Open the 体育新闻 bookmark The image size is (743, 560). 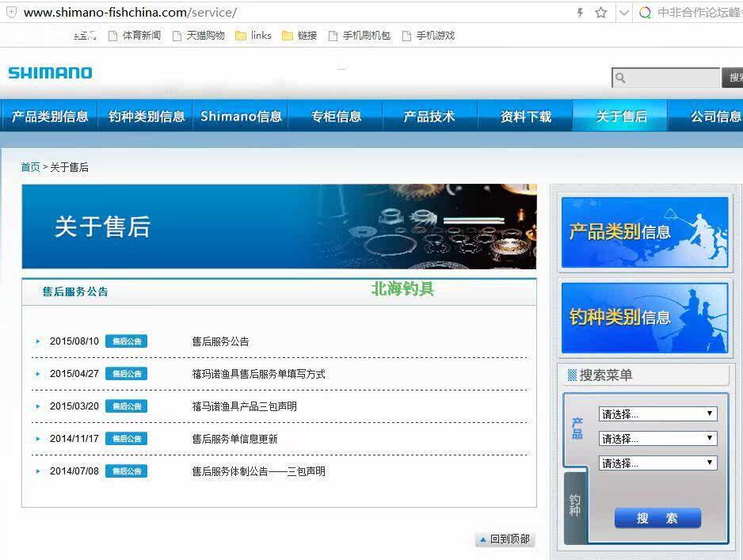135,36
